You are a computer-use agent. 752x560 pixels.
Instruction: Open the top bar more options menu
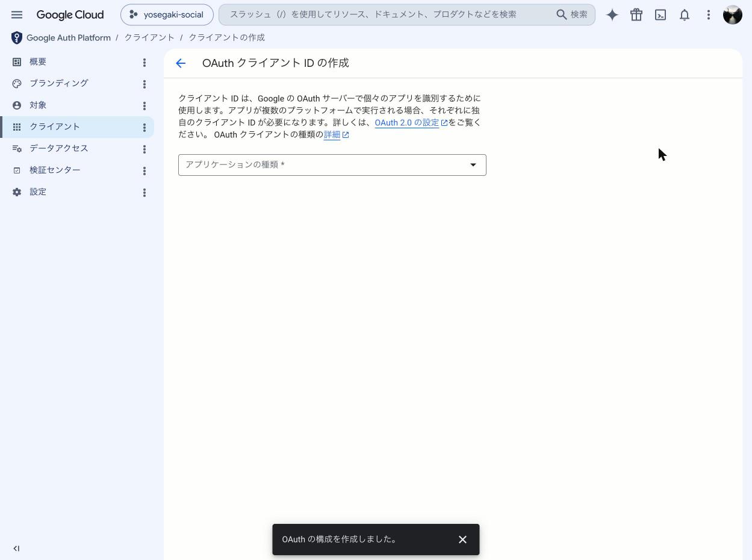click(709, 14)
